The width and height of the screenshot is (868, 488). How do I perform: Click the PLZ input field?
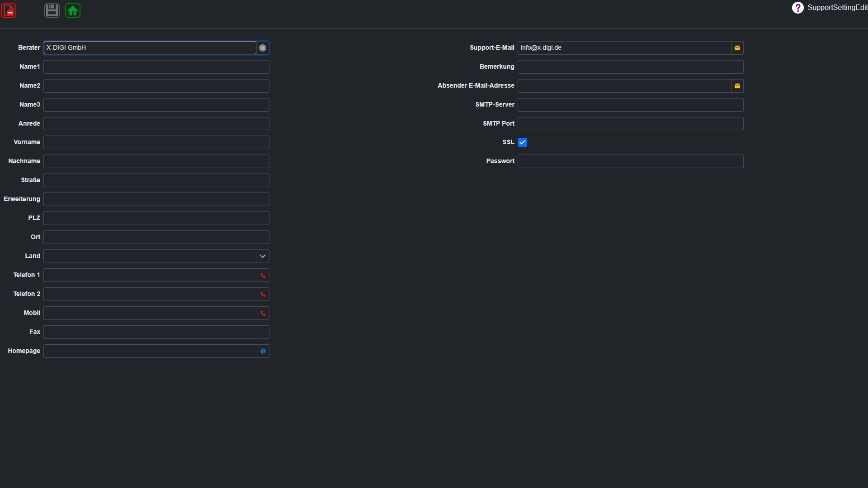[156, 218]
